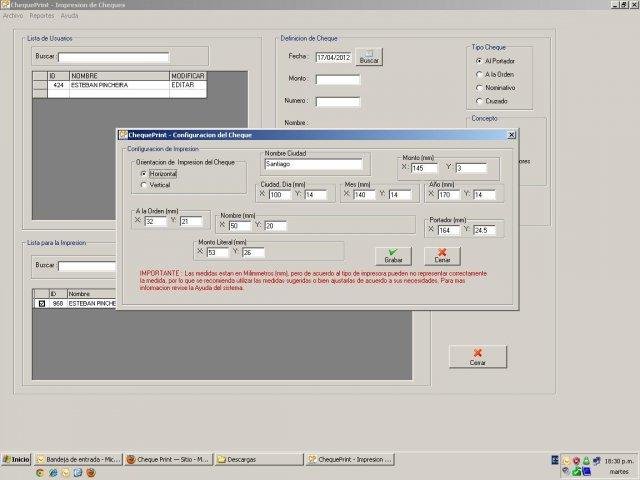Click the Buscar field in Lista para la Impresion

pyautogui.click(x=87, y=266)
